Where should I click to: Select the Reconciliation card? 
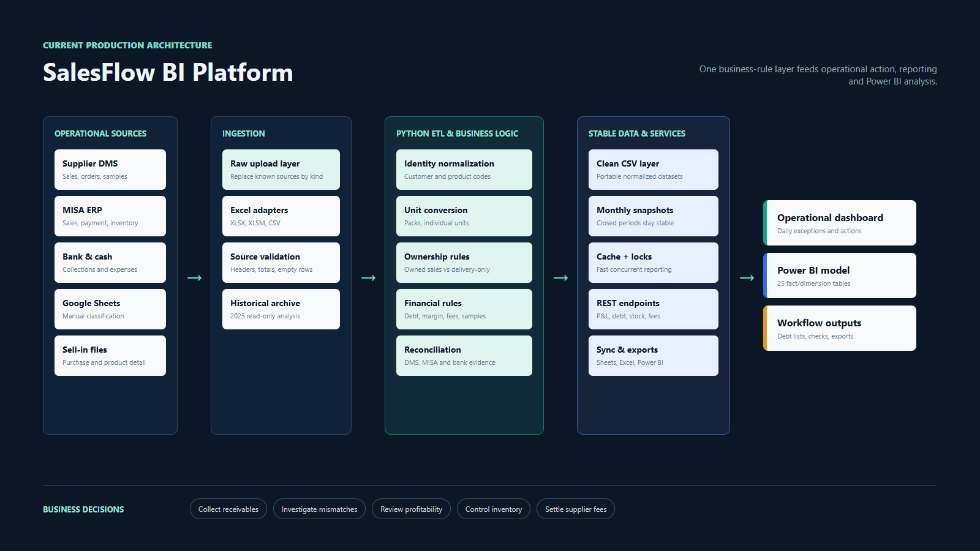coord(464,356)
